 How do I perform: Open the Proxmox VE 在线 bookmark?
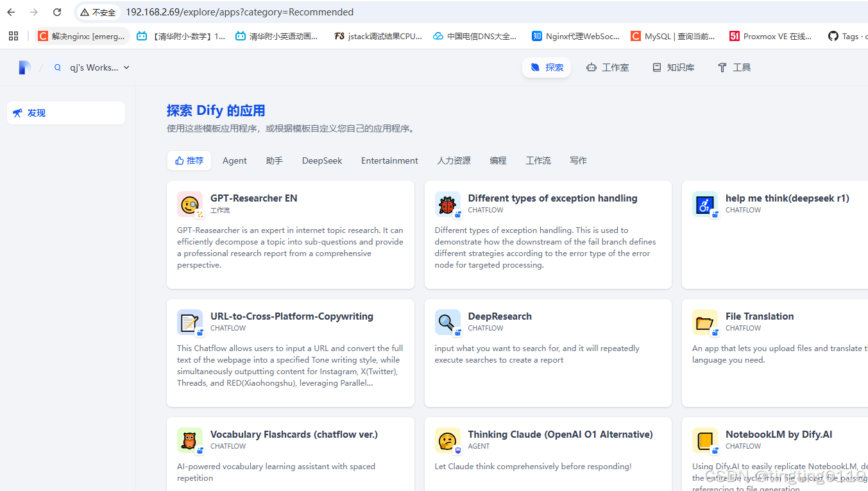pos(770,37)
